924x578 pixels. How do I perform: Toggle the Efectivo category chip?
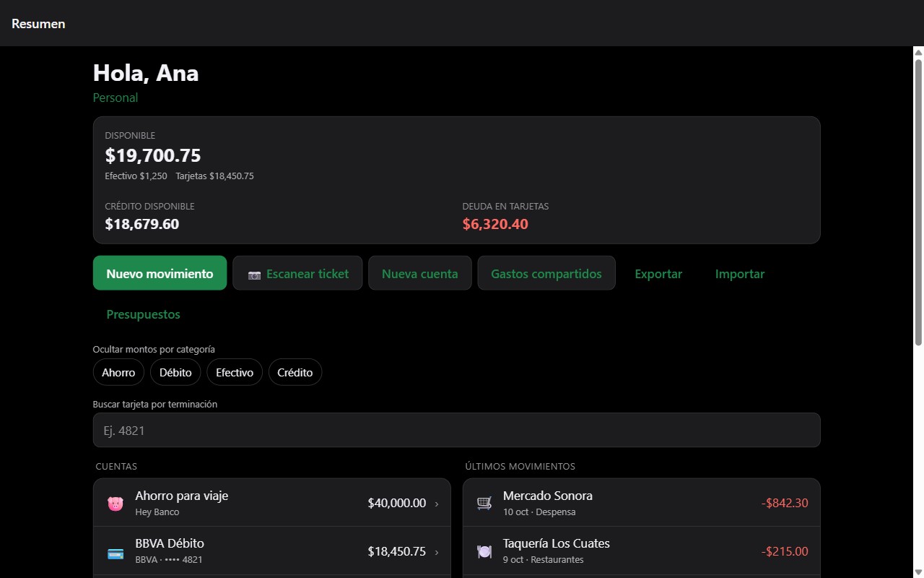click(x=235, y=372)
